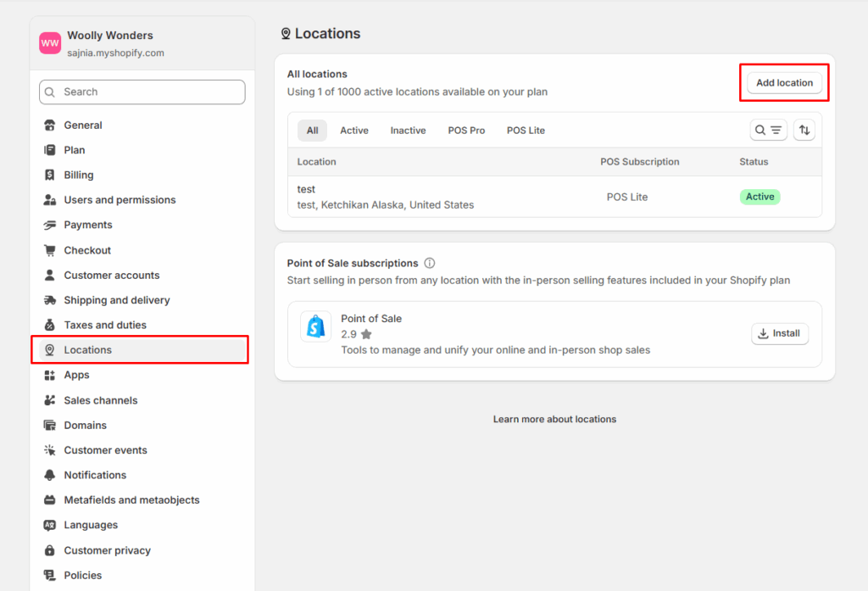Open Billing settings from the sidebar
The image size is (868, 591).
[x=78, y=175]
